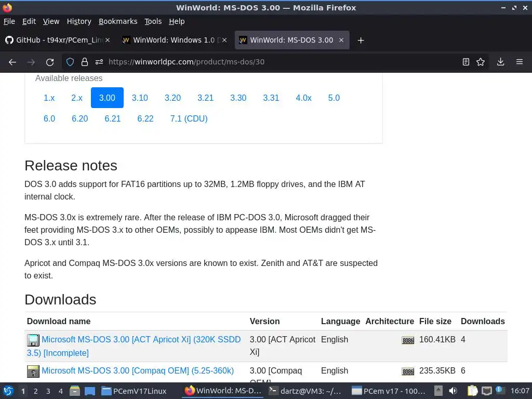Select the 3.21 release
Screen dimensions: 532x399
pos(206,98)
